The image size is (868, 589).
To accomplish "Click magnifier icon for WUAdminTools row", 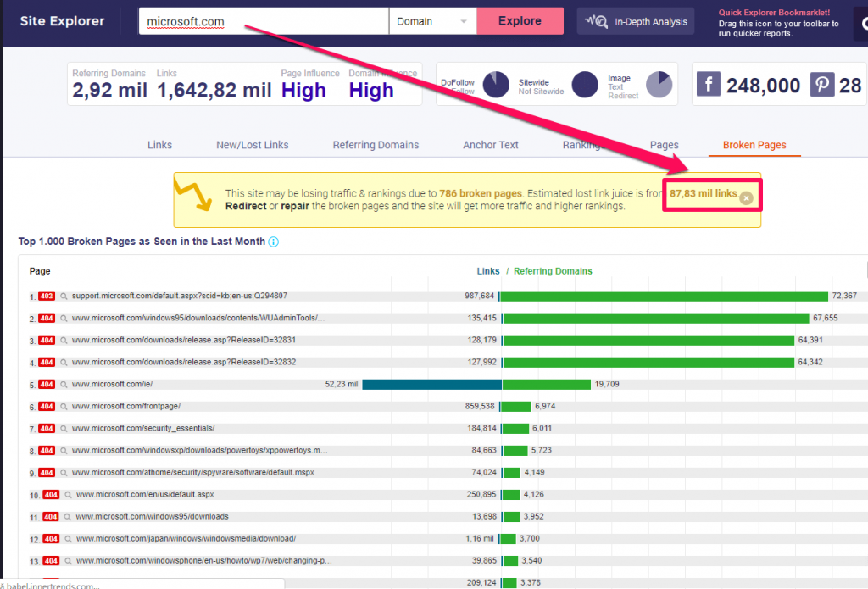I will click(64, 319).
